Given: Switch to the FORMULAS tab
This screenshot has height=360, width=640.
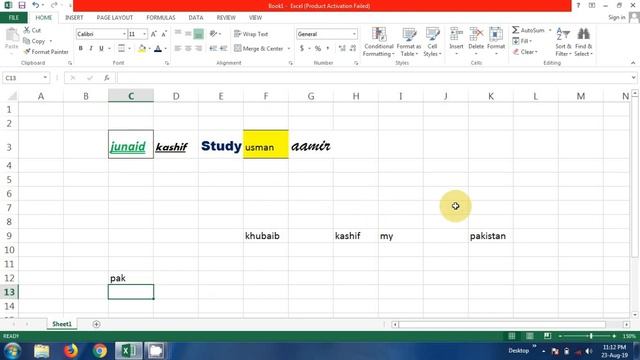Looking at the screenshot, I should pyautogui.click(x=161, y=18).
